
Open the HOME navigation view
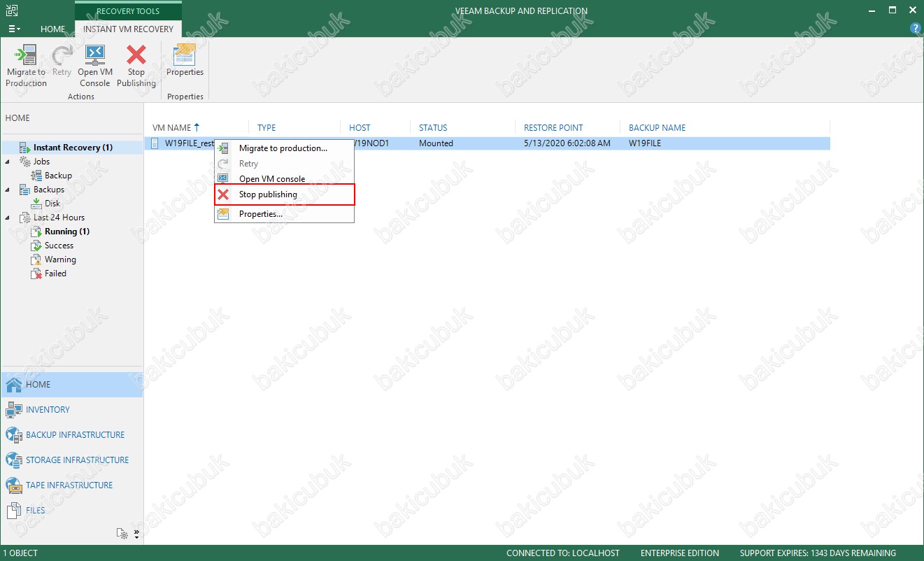[x=71, y=385]
